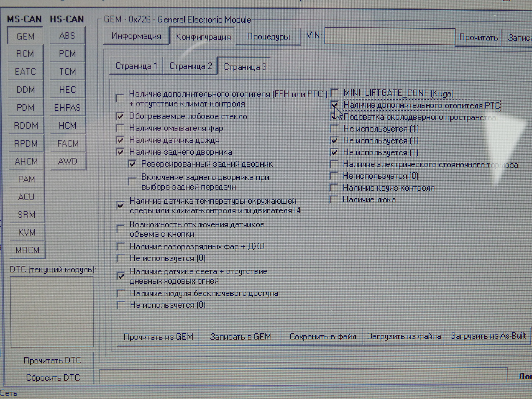Uncheck Наличие датчика дождя checkbox

point(120,140)
